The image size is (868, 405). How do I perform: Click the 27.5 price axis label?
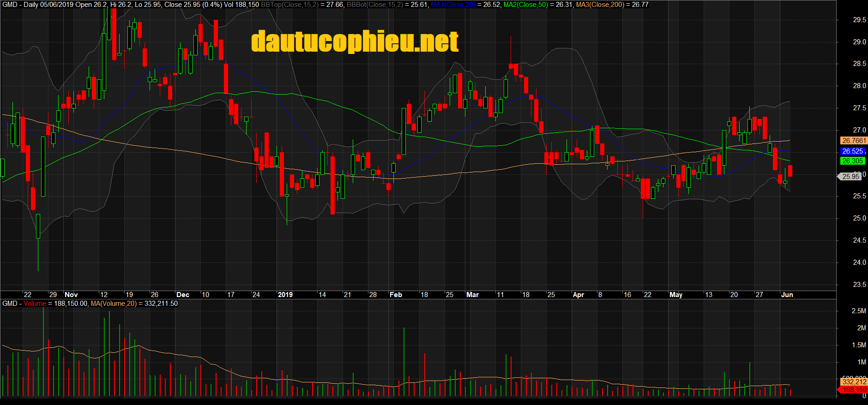pos(859,108)
